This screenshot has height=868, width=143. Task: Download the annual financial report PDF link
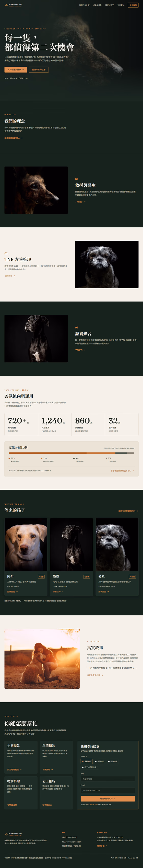(122, 471)
